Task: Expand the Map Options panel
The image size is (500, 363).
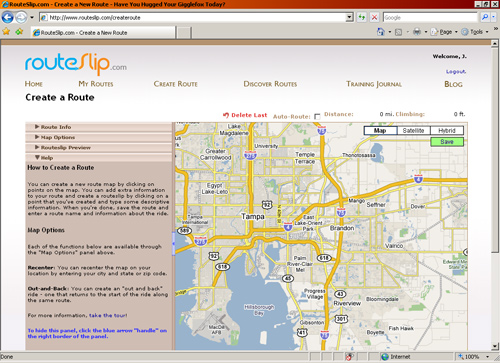Action: tap(99, 137)
